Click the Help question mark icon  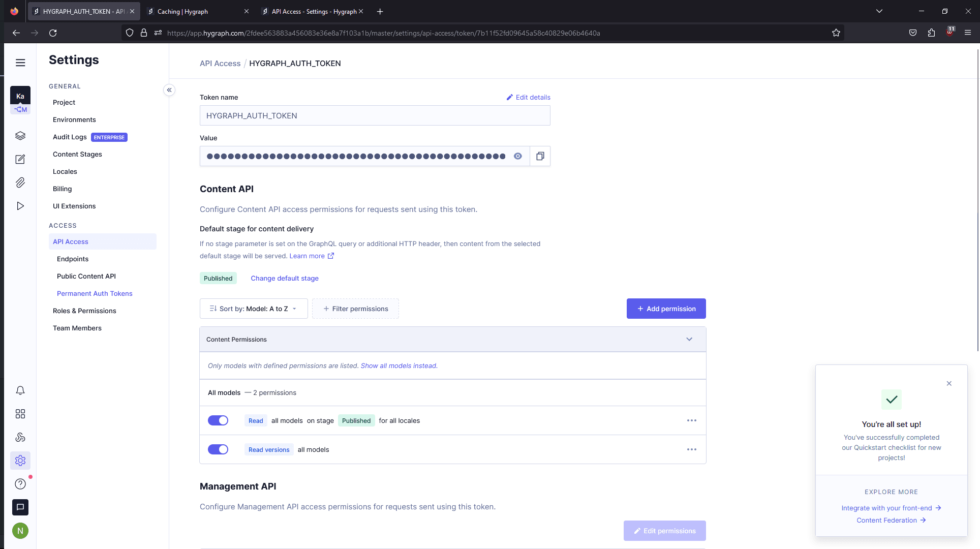click(19, 484)
